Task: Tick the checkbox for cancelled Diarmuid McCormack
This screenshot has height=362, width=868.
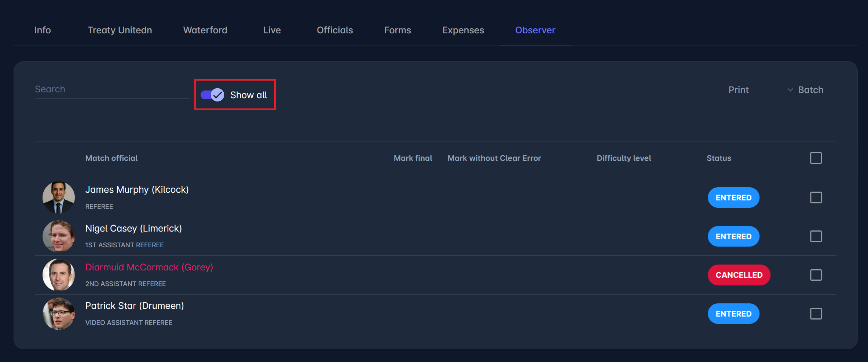Action: pyautogui.click(x=816, y=275)
